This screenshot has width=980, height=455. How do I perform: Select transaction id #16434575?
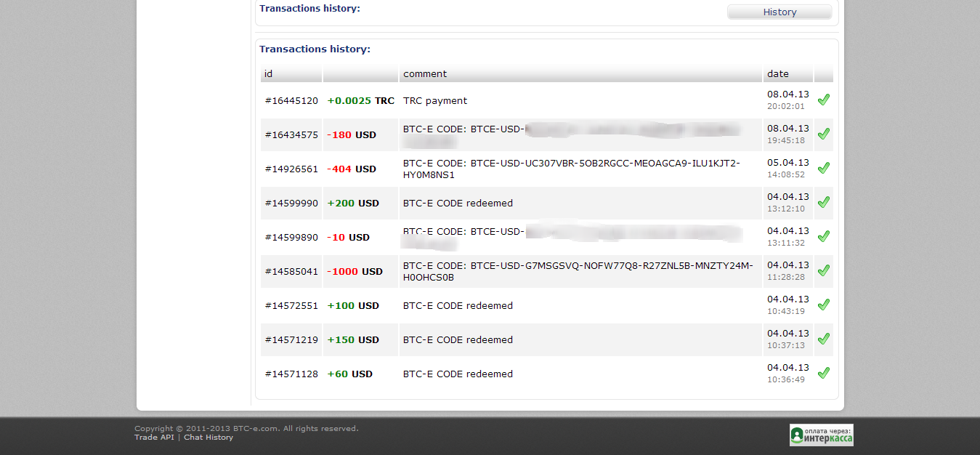291,135
